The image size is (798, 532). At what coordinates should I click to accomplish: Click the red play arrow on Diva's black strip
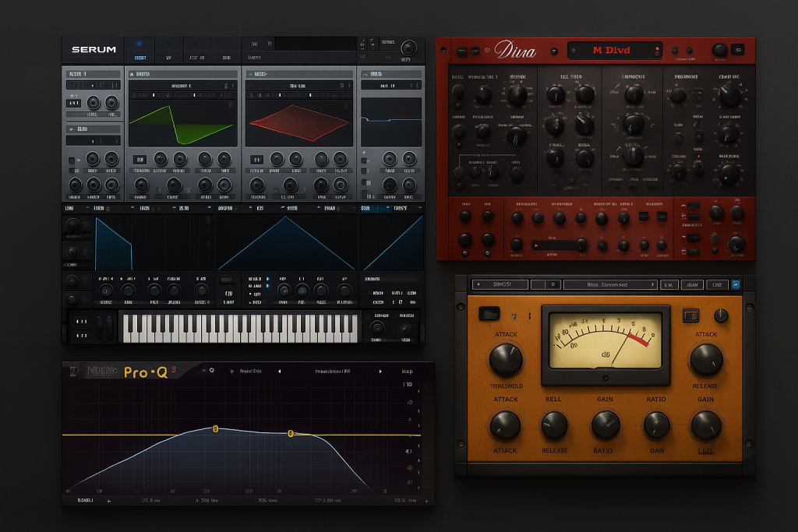coord(536,245)
